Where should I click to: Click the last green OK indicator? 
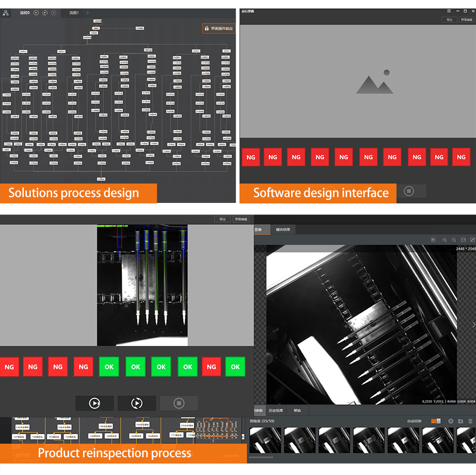coord(236,367)
